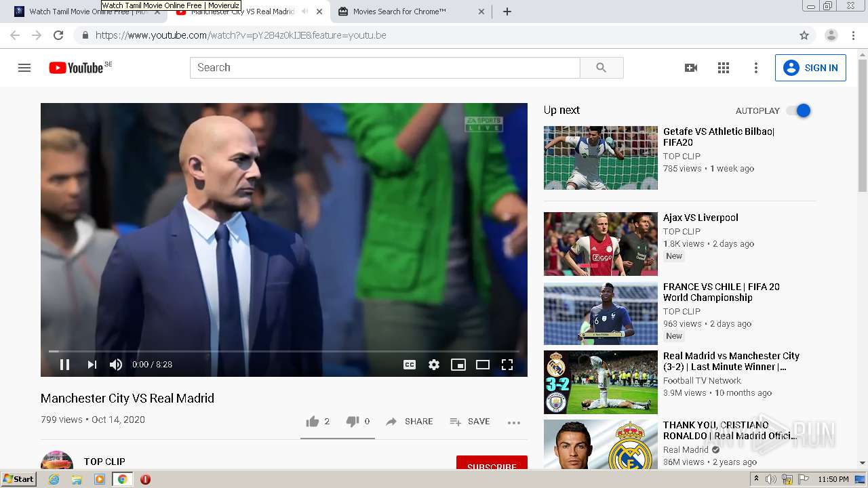Open player settings gear
Image resolution: width=868 pixels, height=488 pixels.
pos(434,365)
